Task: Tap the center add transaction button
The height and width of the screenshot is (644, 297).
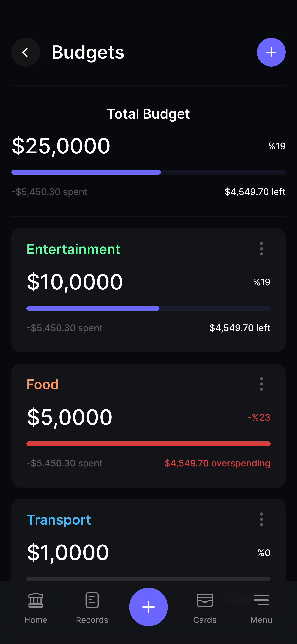Action: tap(148, 607)
